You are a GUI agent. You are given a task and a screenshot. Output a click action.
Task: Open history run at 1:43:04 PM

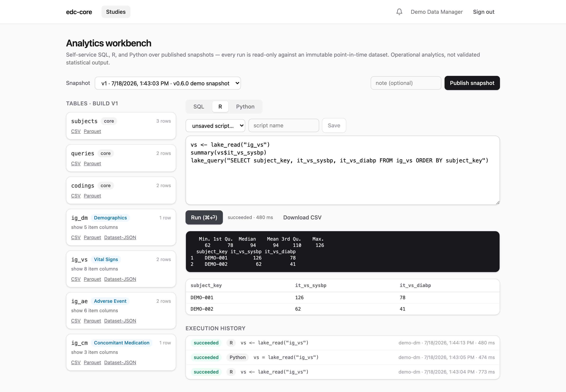click(x=343, y=372)
